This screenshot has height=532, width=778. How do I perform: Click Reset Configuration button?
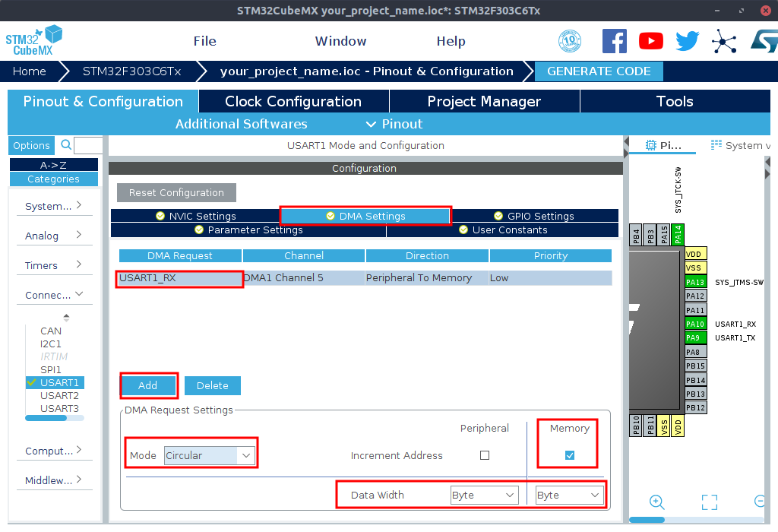click(x=176, y=192)
